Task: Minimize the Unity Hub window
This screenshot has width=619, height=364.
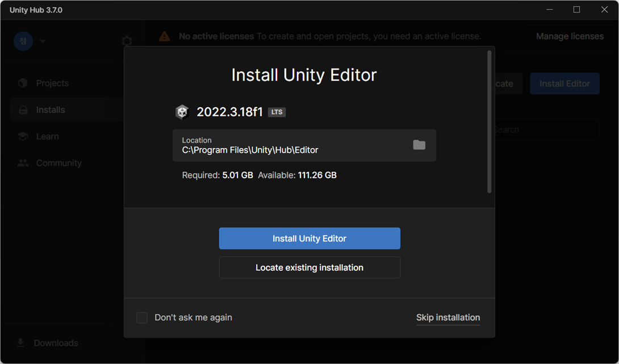Action: click(x=550, y=10)
